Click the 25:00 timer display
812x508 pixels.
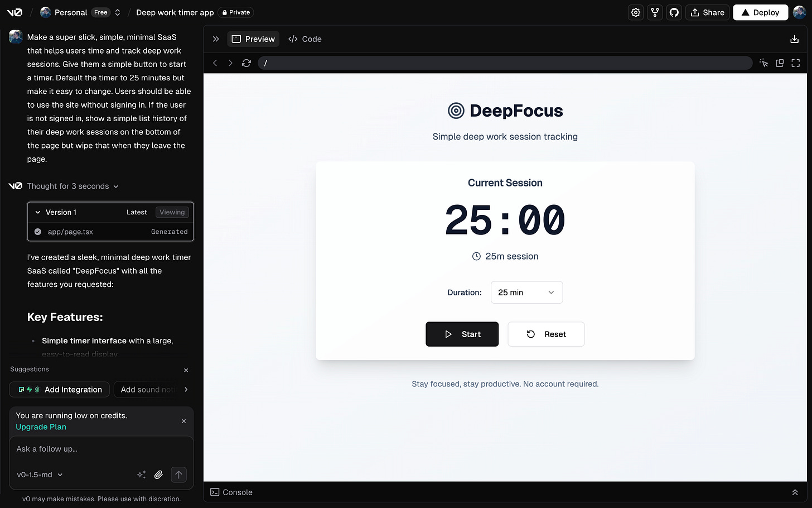pos(505,220)
